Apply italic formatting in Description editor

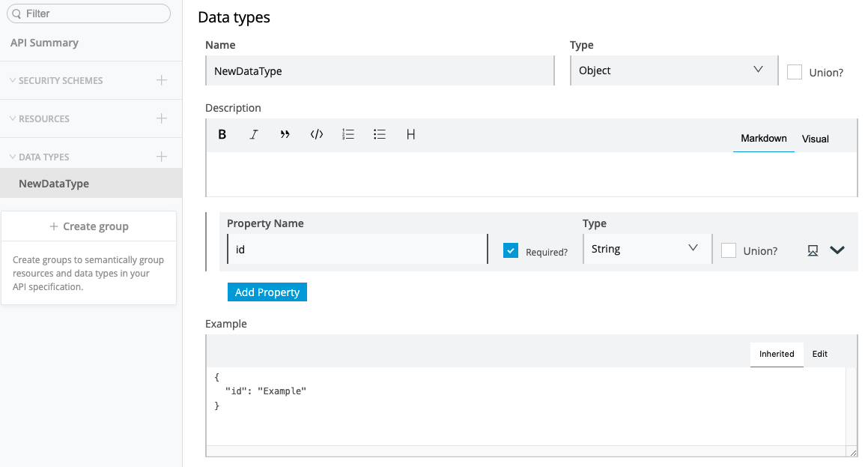click(x=254, y=135)
